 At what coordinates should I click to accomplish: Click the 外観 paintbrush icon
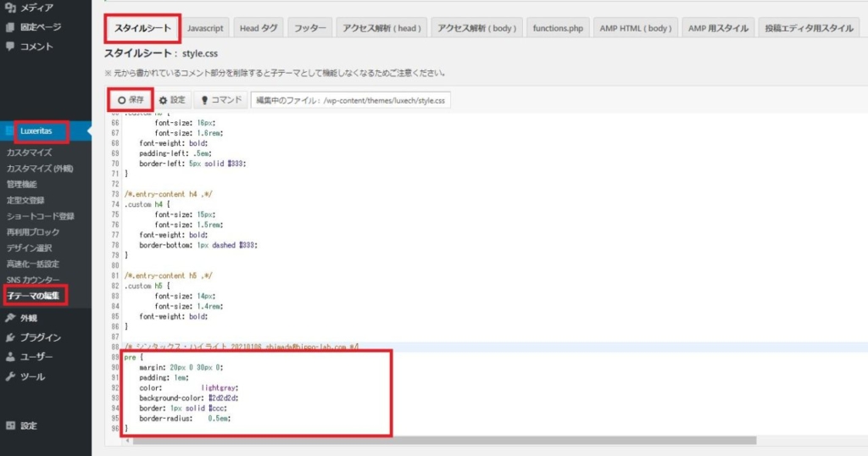point(10,318)
